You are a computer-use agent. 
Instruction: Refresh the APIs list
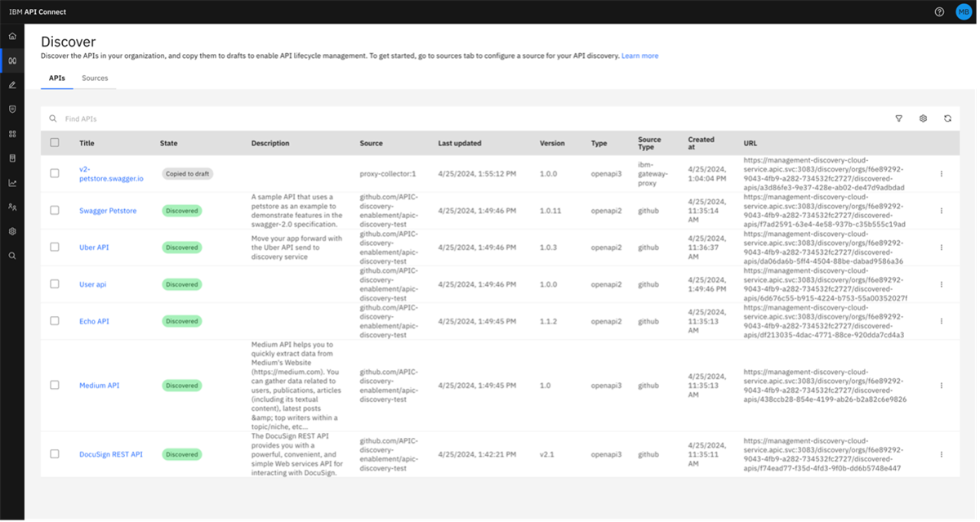(947, 118)
